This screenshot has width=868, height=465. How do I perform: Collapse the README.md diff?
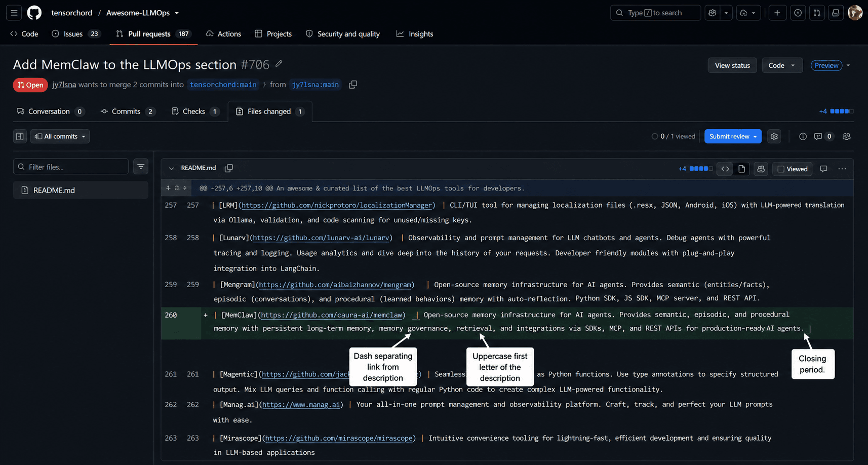point(171,168)
